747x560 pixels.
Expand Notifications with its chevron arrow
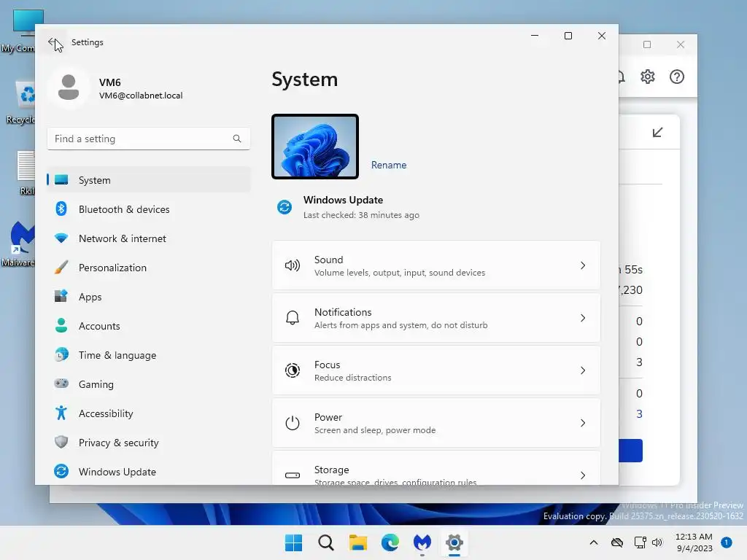pyautogui.click(x=583, y=318)
